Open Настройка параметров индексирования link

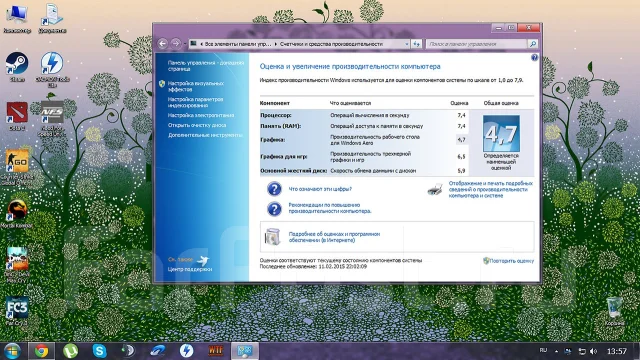point(195,102)
